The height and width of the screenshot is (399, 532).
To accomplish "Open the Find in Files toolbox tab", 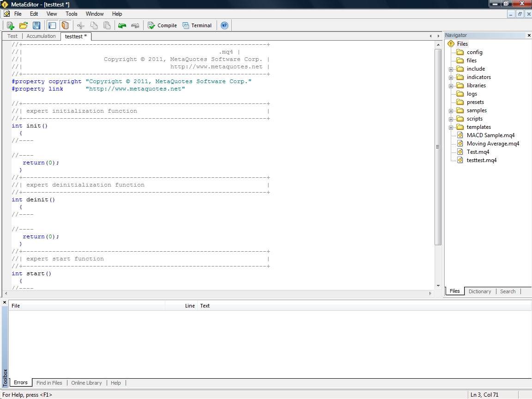I will coord(49,383).
